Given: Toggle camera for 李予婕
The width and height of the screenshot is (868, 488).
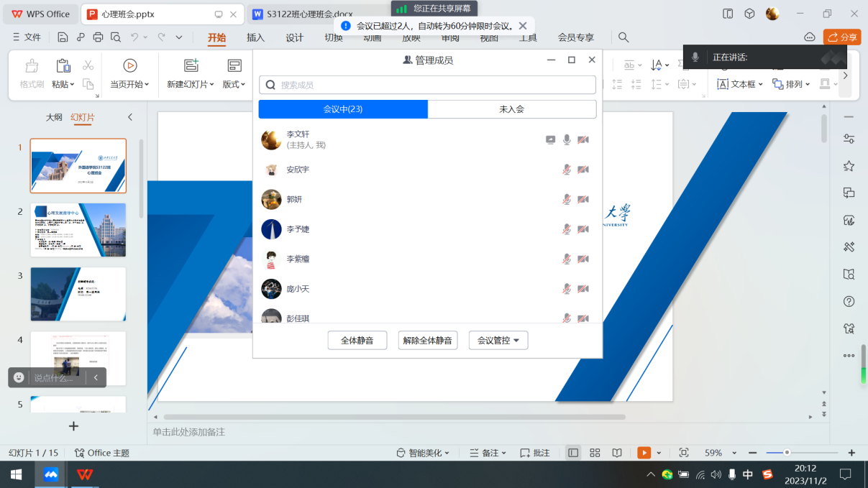Looking at the screenshot, I should click(583, 229).
